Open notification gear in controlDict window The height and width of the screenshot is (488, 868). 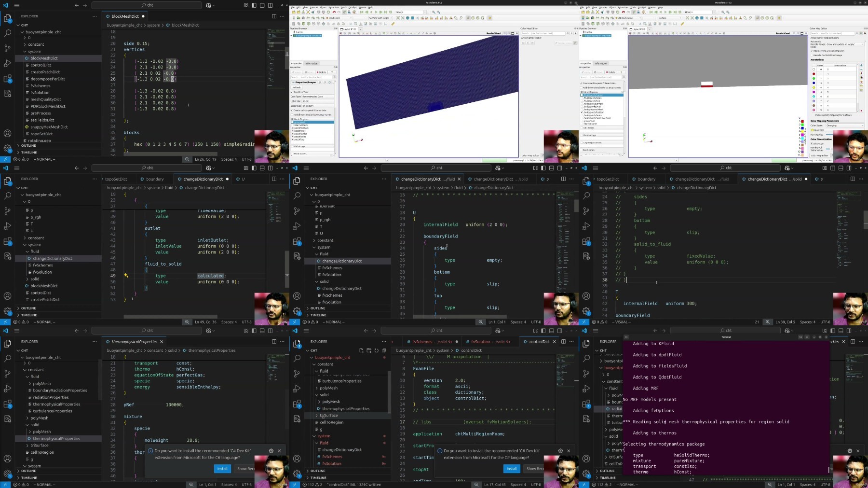pos(560,451)
